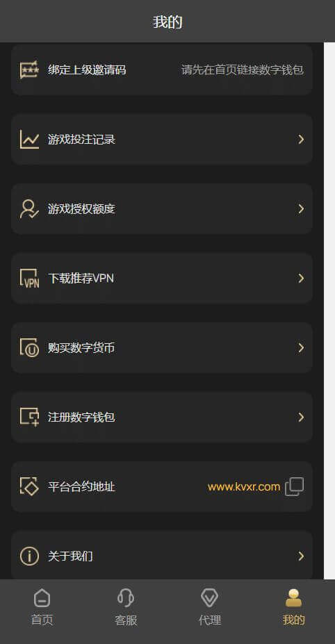Viewport: 335px width, 644px height.
Task: Click the www.kvxr.com link
Action: (244, 487)
